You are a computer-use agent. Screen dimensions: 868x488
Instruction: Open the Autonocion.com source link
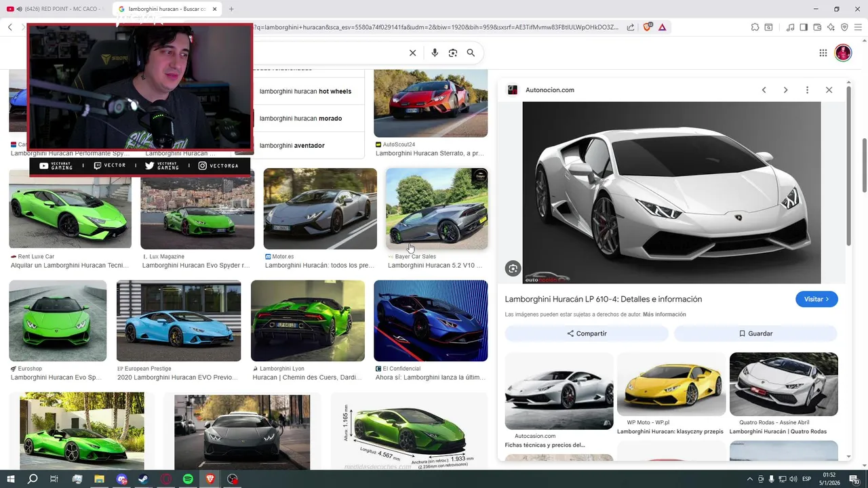click(550, 90)
